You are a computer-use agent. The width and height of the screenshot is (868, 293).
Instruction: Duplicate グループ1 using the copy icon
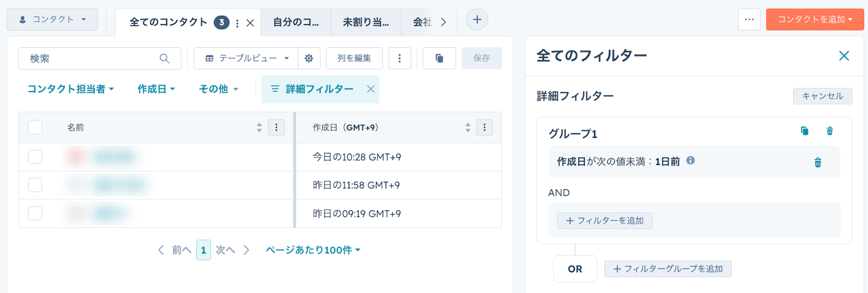(805, 131)
